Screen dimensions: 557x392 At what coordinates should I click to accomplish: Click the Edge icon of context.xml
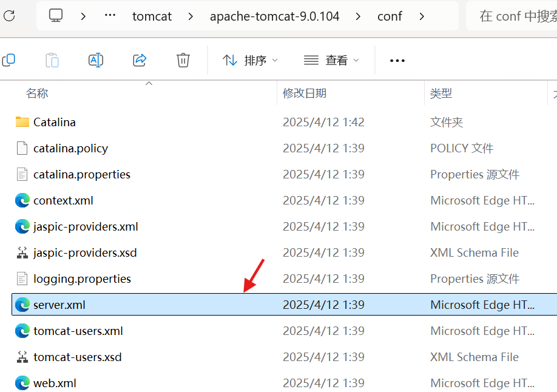pos(22,200)
